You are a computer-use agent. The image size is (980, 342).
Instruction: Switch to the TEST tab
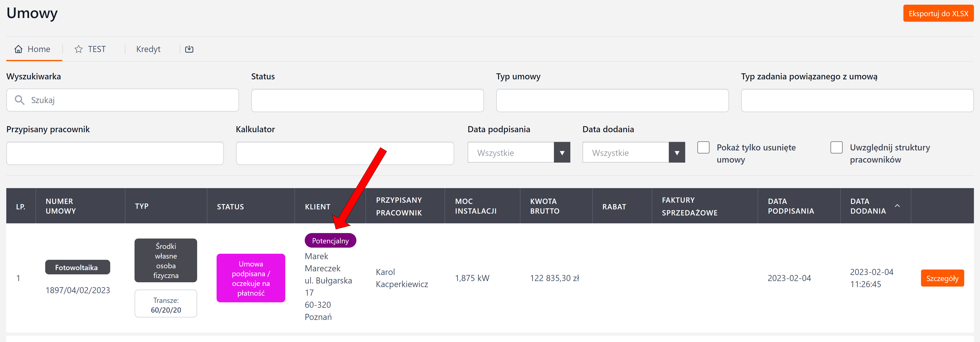coord(97,49)
